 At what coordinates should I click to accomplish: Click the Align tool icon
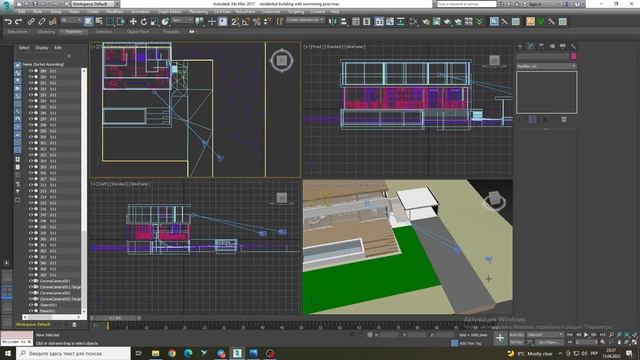point(343,22)
